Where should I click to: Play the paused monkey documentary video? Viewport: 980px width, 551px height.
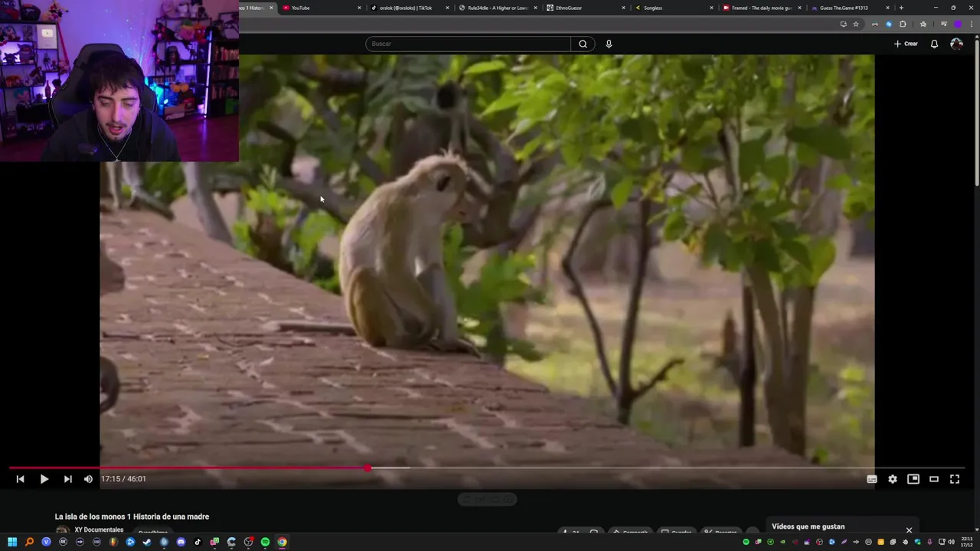click(x=44, y=479)
